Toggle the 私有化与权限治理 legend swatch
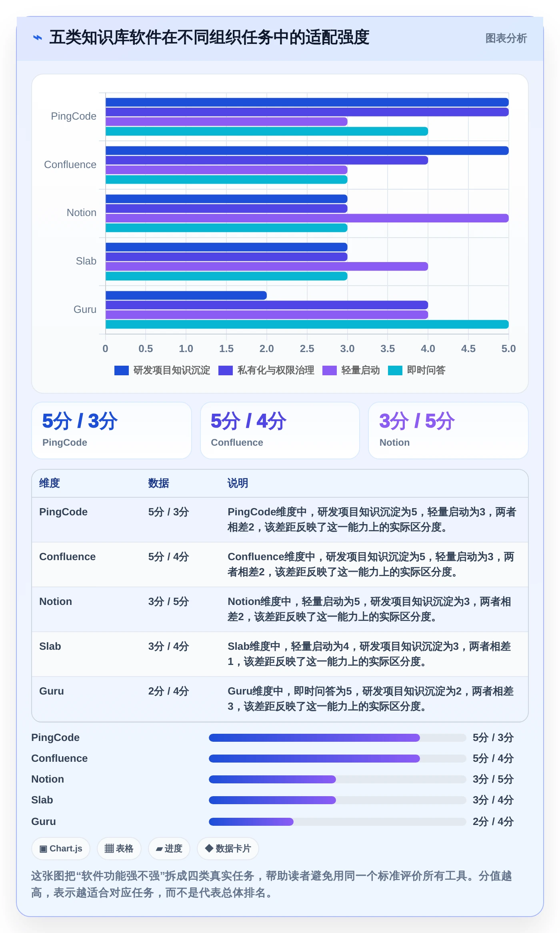This screenshot has width=560, height=933. (x=226, y=370)
